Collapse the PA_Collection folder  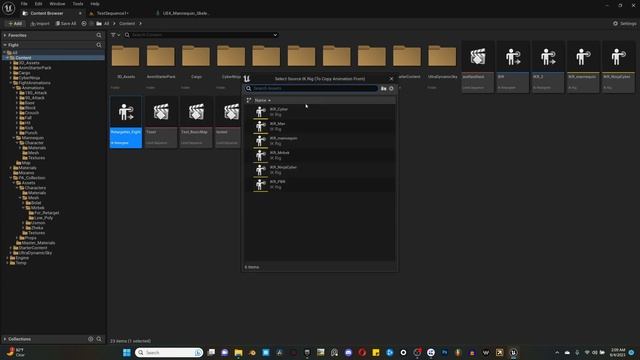pos(11,178)
